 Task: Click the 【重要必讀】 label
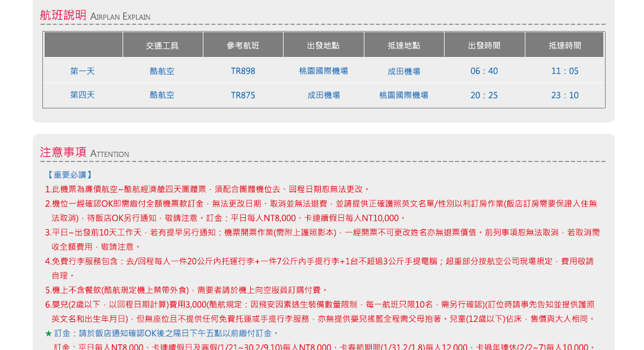pos(69,175)
